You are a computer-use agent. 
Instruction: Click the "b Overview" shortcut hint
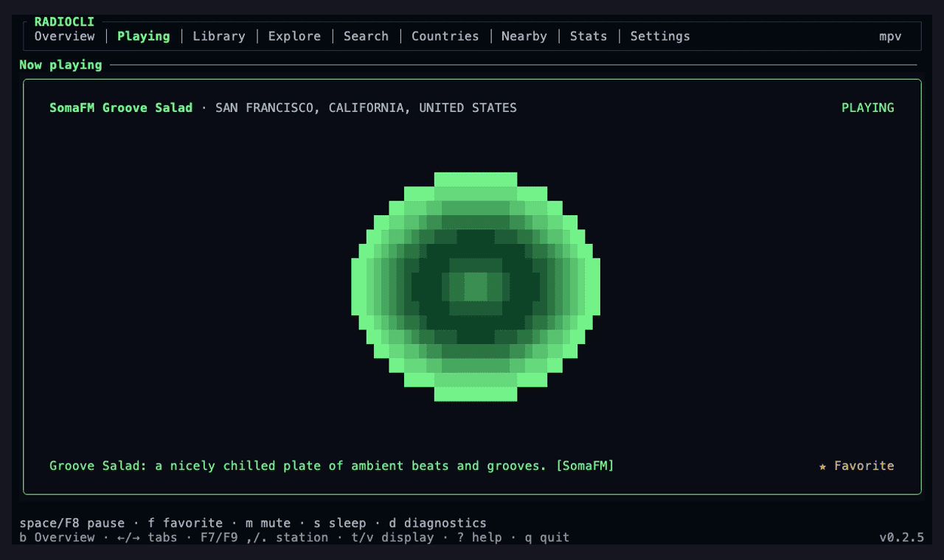tap(57, 537)
